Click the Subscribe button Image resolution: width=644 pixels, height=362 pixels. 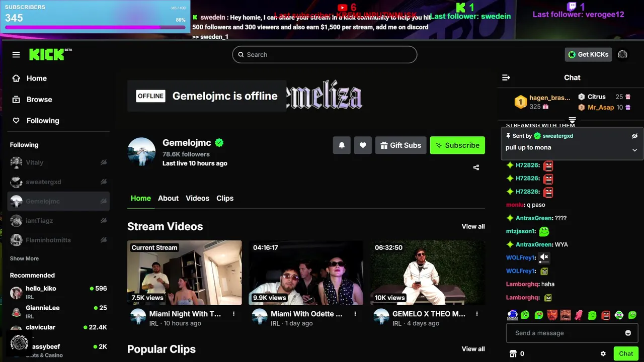pos(457,145)
